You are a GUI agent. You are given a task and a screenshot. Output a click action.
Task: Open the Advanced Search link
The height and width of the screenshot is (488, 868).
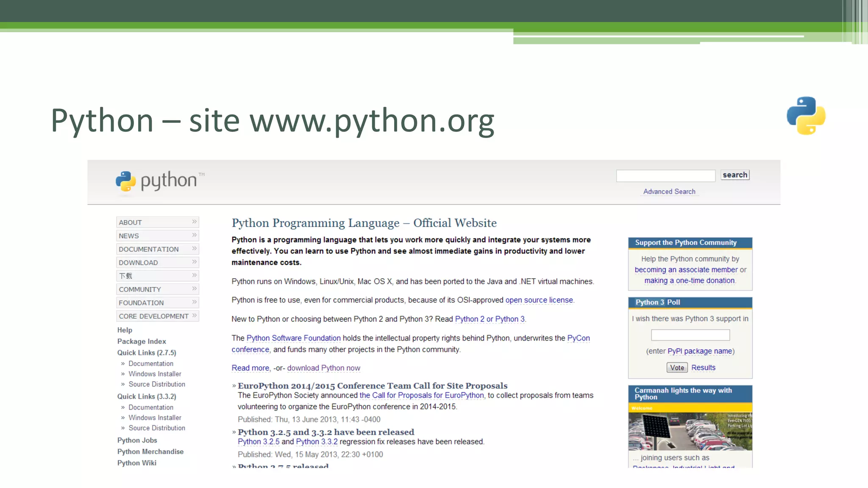pos(669,191)
